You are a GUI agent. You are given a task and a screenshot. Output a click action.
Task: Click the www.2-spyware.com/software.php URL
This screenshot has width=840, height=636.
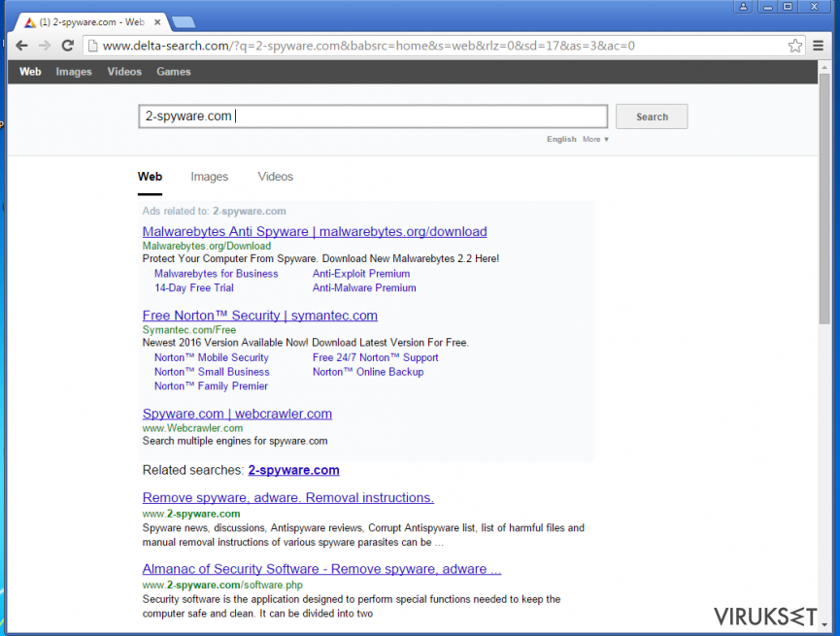[x=222, y=586]
